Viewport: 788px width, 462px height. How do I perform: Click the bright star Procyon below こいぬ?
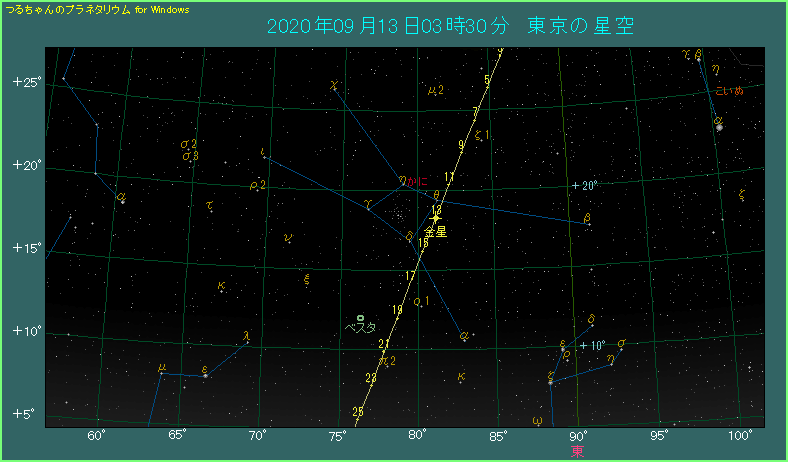click(718, 126)
